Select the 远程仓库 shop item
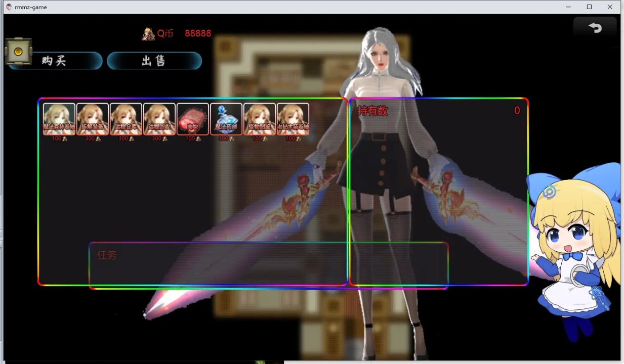 (x=126, y=119)
